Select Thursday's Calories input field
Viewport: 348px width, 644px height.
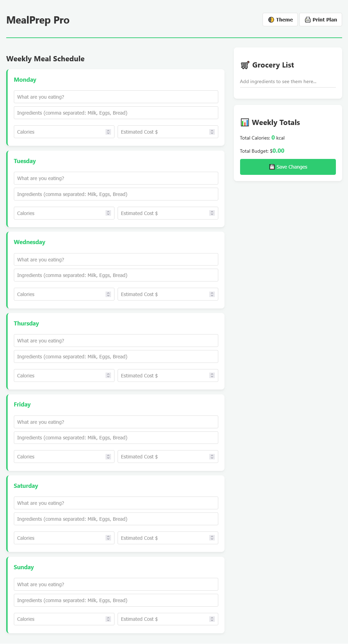click(59, 376)
